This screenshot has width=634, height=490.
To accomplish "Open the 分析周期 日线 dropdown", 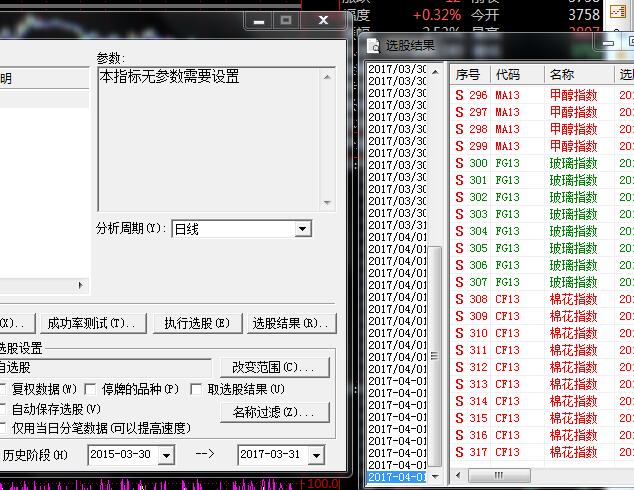I will pyautogui.click(x=302, y=229).
